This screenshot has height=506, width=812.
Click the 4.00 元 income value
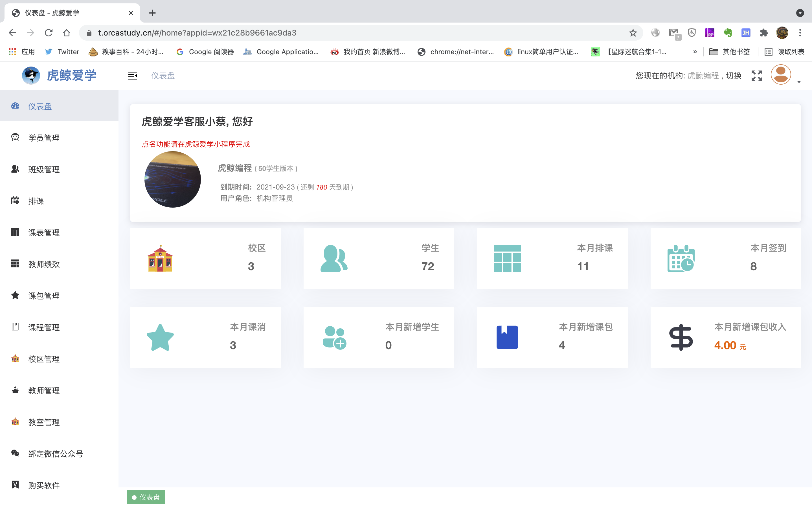pyautogui.click(x=730, y=345)
